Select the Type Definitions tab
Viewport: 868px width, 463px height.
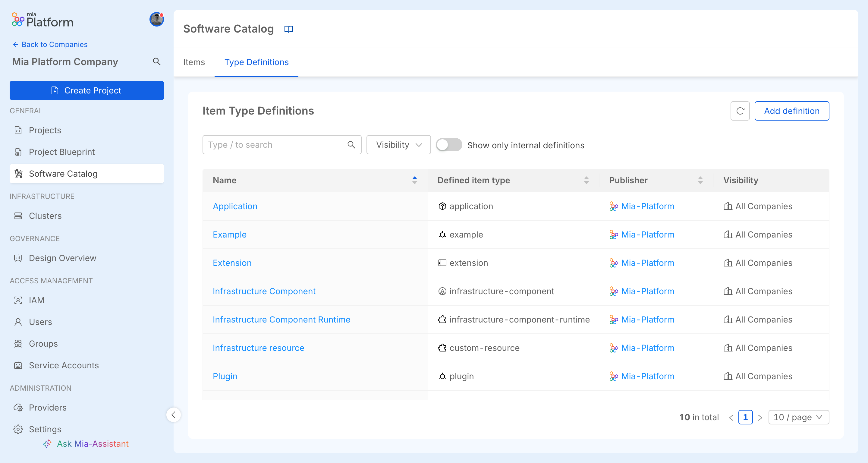(x=256, y=62)
